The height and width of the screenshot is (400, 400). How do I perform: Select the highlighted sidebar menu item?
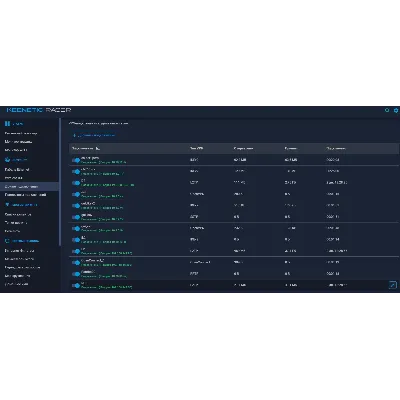point(29,186)
